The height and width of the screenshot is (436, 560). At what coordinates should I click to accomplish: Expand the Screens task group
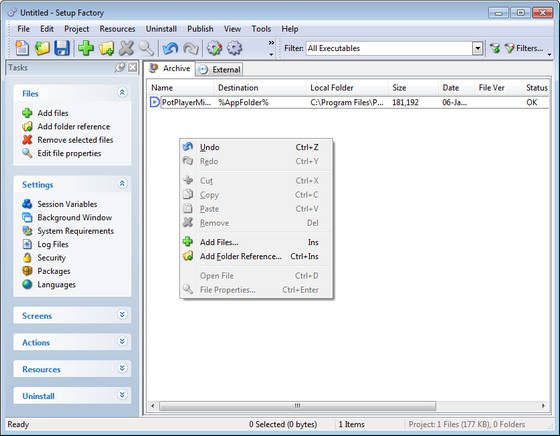tap(122, 315)
